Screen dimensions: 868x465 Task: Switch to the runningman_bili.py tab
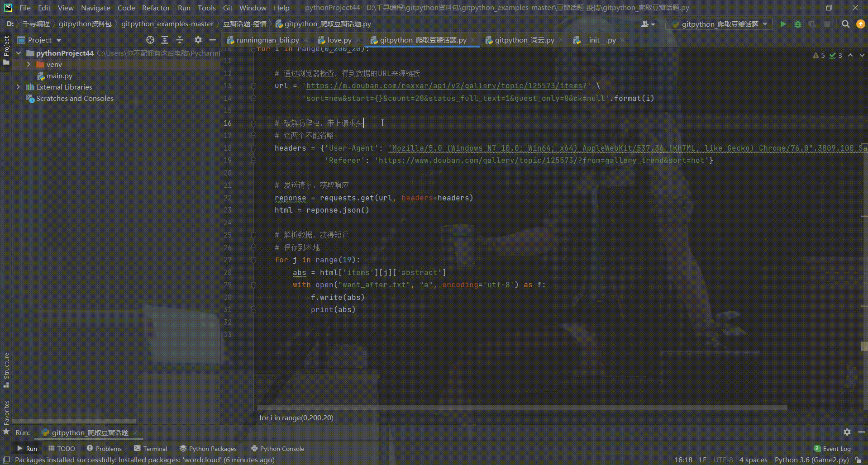267,40
